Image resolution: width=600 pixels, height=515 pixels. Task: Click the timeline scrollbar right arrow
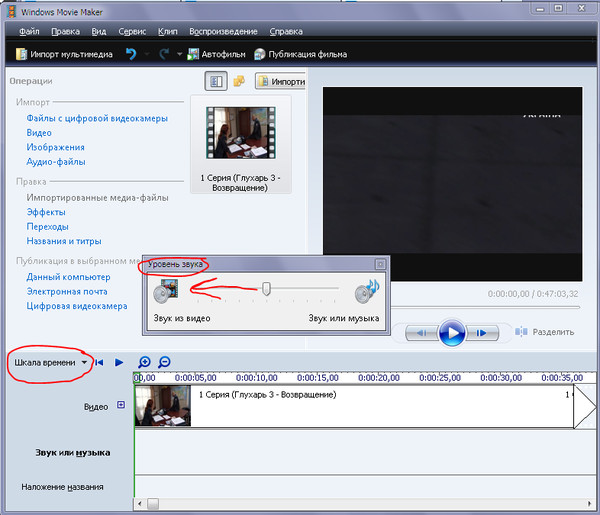pyautogui.click(x=590, y=504)
